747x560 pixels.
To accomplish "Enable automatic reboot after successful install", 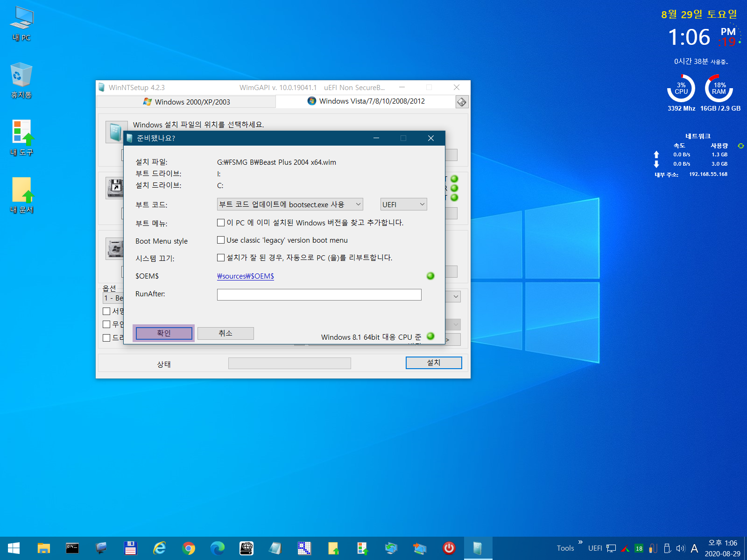I will 221,258.
